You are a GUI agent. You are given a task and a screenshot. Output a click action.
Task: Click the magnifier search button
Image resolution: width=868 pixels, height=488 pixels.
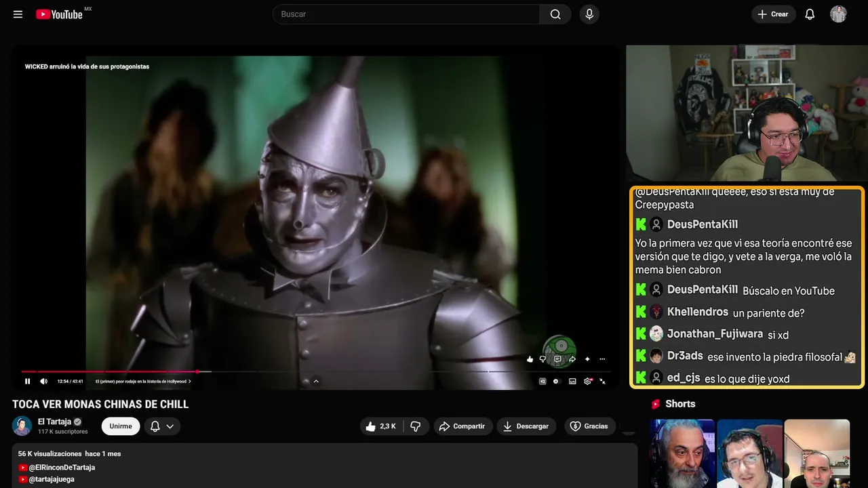[x=555, y=14]
